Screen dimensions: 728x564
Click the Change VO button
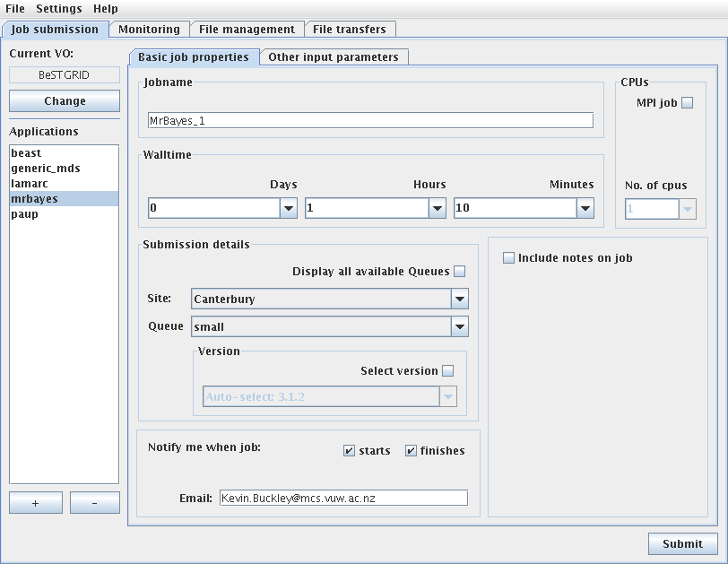pyautogui.click(x=65, y=101)
